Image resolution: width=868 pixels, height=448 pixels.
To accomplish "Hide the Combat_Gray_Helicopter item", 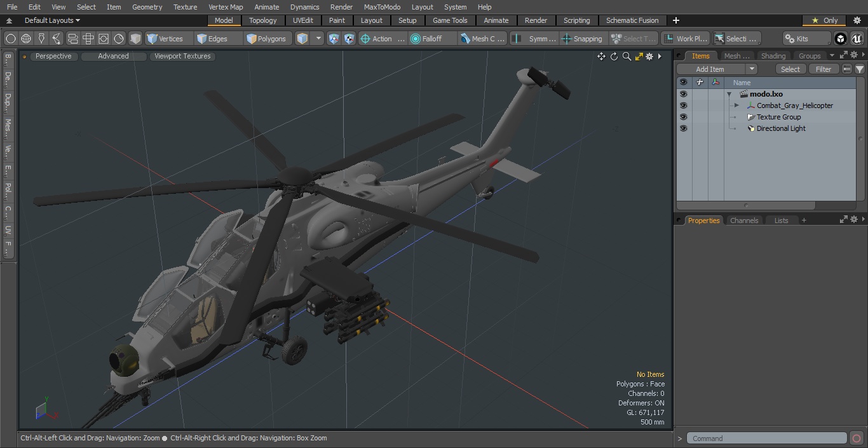I will (683, 105).
